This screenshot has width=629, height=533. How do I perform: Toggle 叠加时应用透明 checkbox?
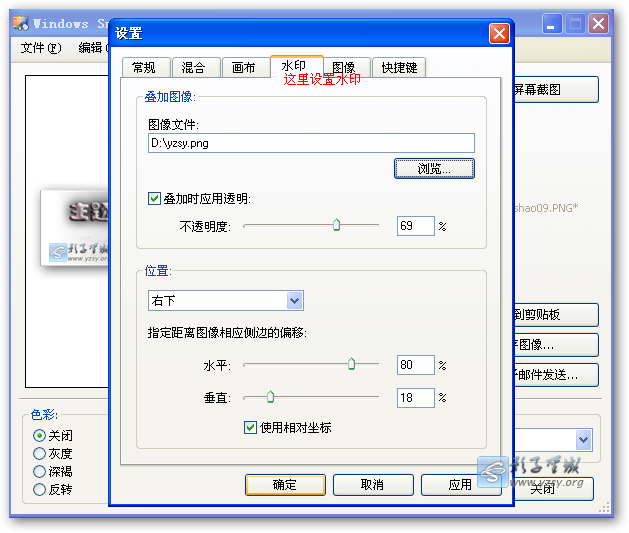click(x=154, y=199)
